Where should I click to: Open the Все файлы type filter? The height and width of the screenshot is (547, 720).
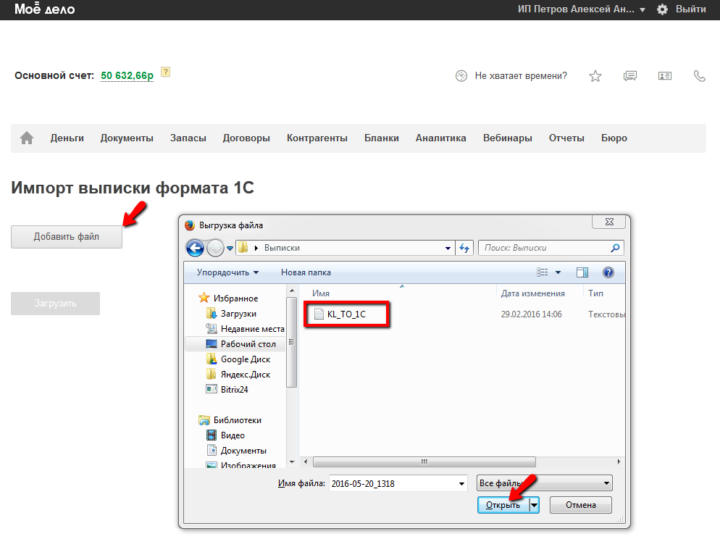(544, 483)
